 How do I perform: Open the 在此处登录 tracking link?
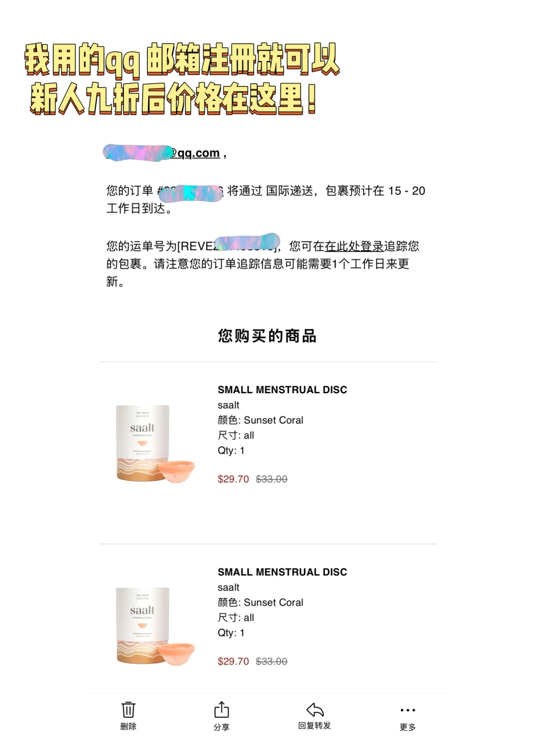(x=354, y=246)
